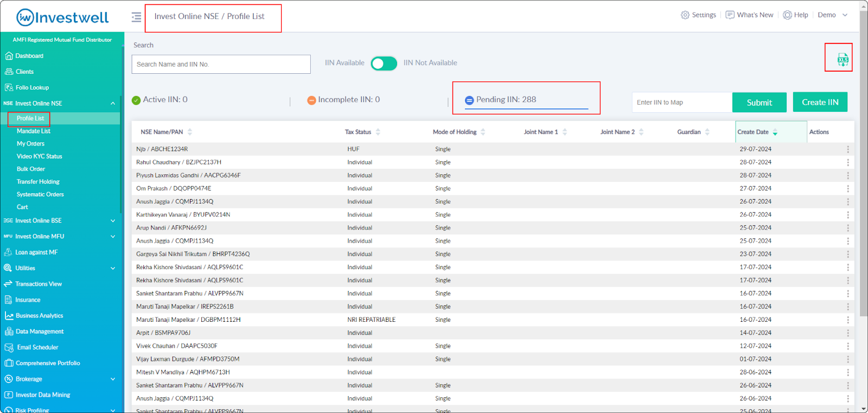The height and width of the screenshot is (413, 868).
Task: Open actions menu for Vivek Chauhan row
Action: pos(848,346)
